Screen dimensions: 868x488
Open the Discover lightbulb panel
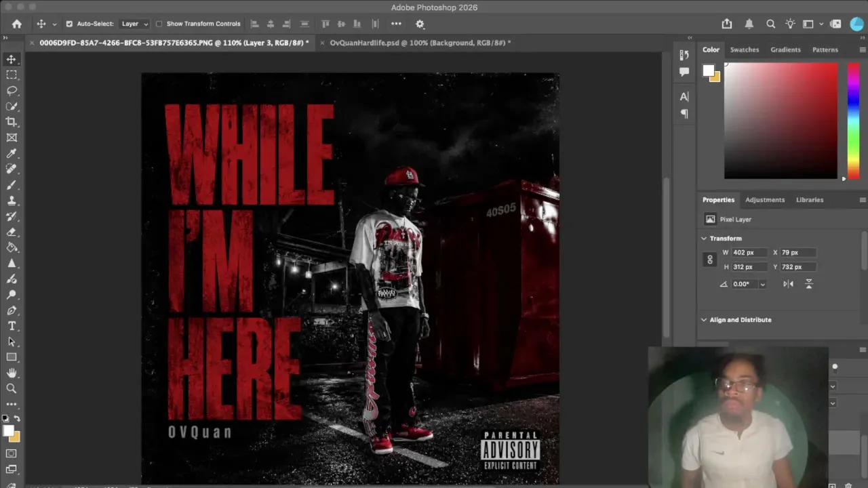(x=791, y=24)
